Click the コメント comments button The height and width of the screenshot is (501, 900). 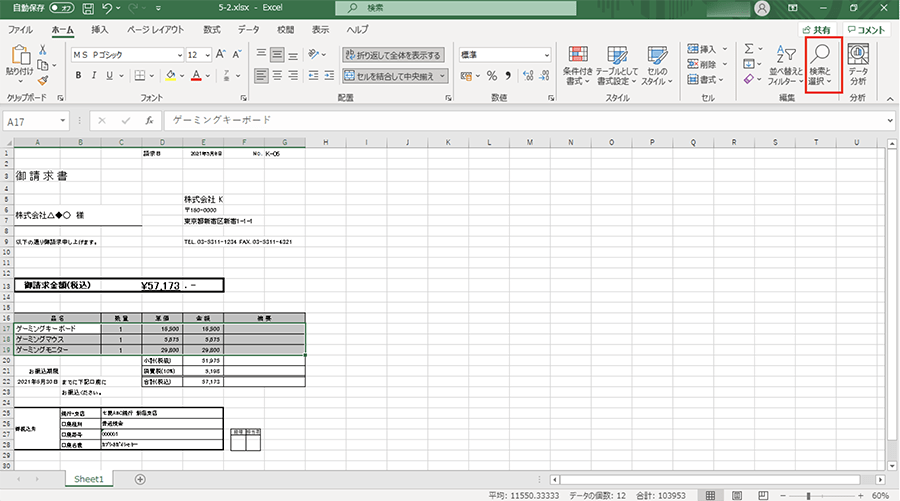click(866, 30)
